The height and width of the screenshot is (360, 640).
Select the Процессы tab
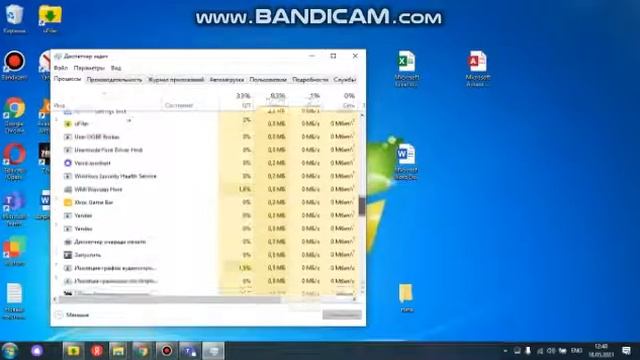[67, 79]
